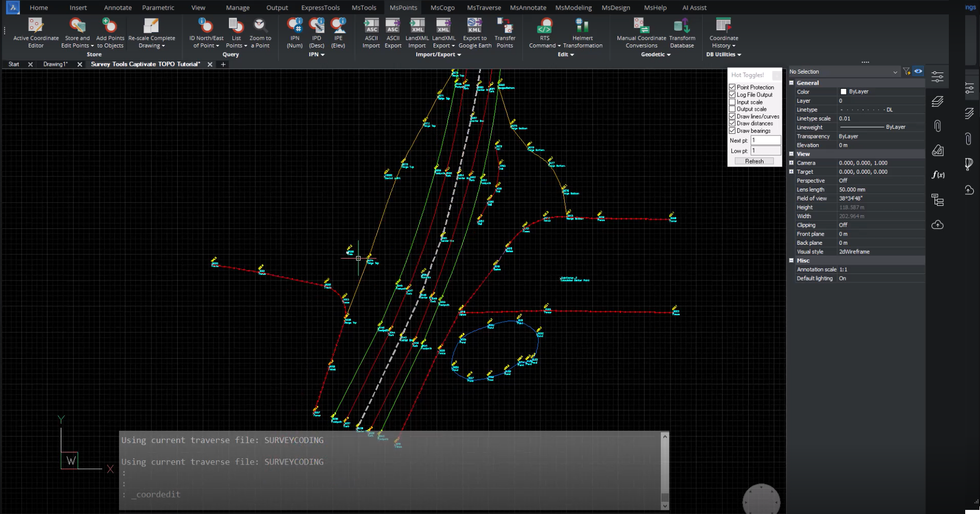Select the Add Points to Objects tool

[x=109, y=32]
